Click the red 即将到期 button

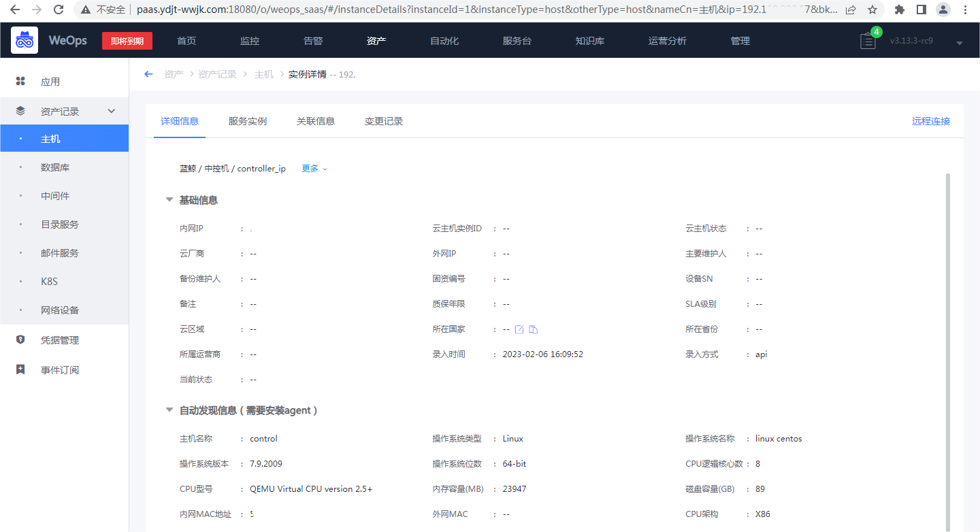point(127,41)
